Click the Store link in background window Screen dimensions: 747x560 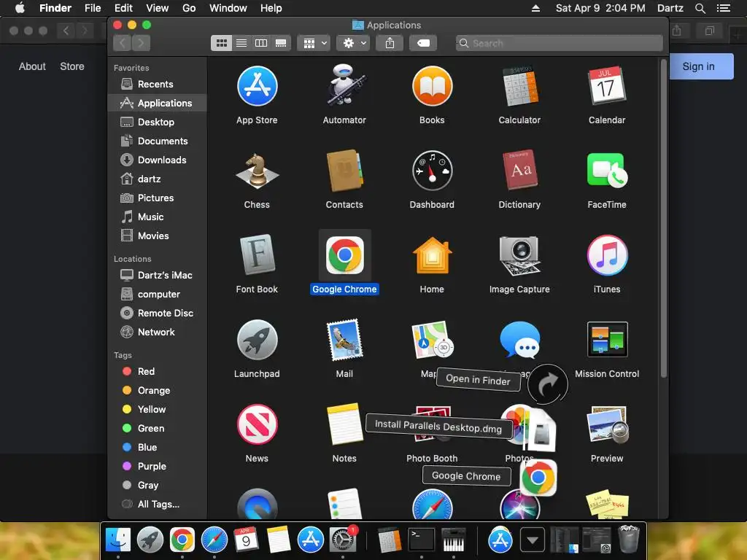[x=72, y=66]
